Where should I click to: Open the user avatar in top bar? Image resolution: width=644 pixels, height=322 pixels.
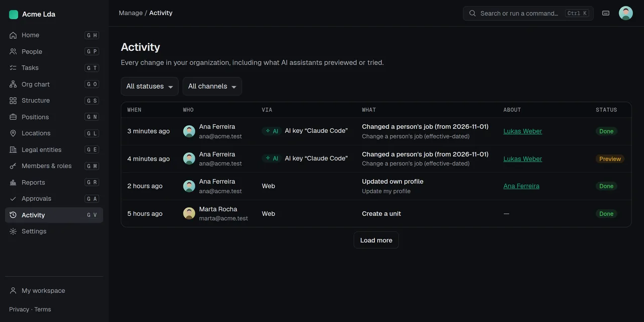click(626, 13)
